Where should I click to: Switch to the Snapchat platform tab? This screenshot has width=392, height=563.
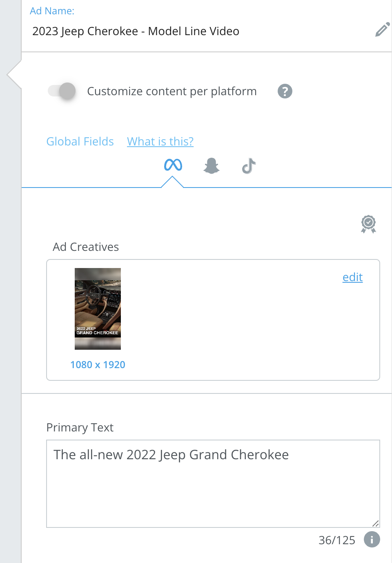click(x=212, y=166)
